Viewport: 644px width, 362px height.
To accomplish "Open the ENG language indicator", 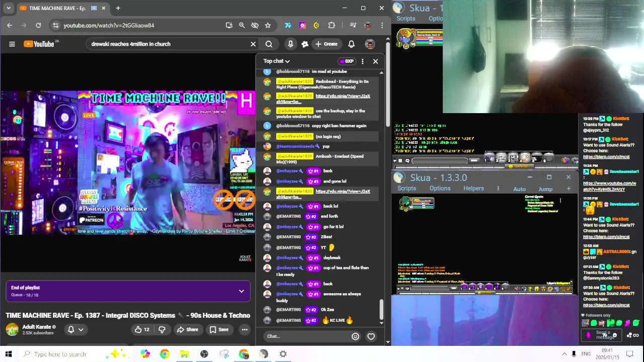I will (586, 354).
